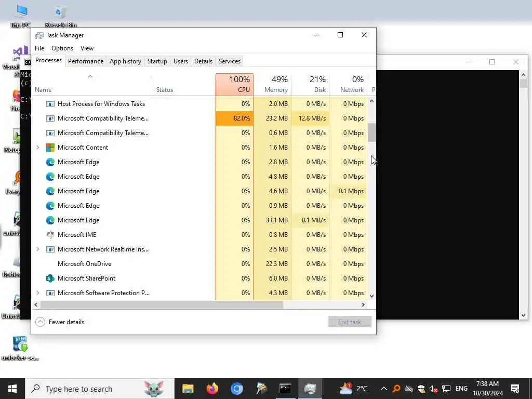
Task: Sort by the Memory column header
Action: point(272,85)
